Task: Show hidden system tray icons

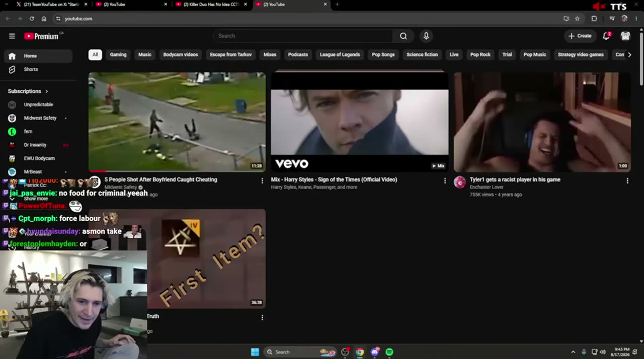Action: click(x=573, y=352)
